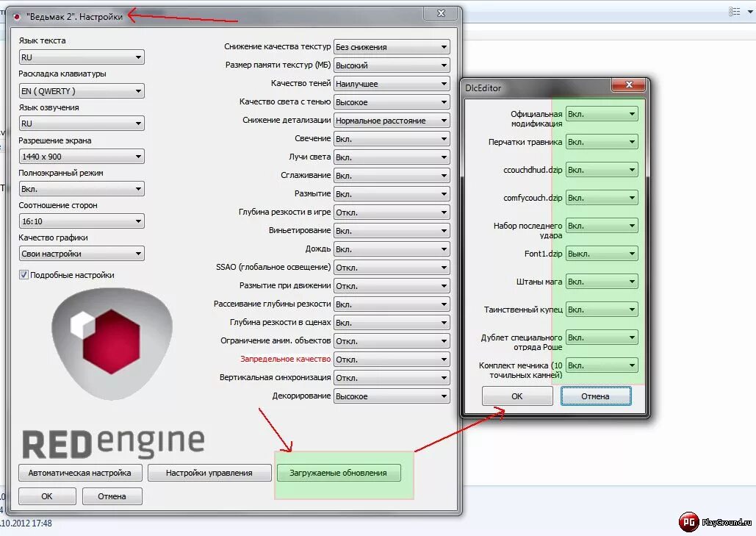The width and height of the screenshot is (756, 536).
Task: Close the Witcher 2 settings window
Action: [441, 13]
